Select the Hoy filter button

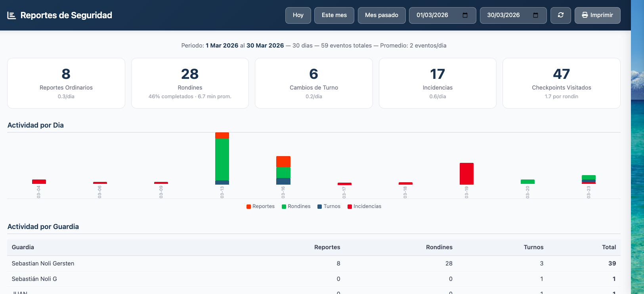(x=298, y=15)
